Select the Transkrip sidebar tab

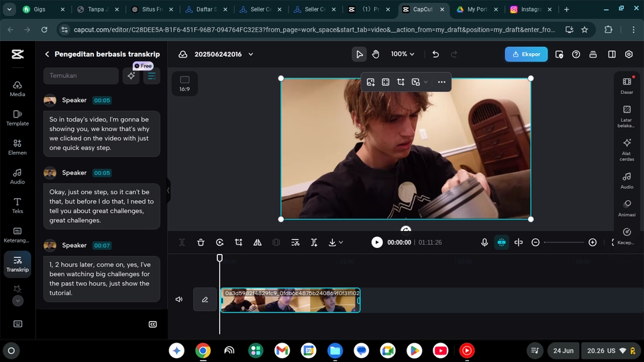tap(17, 264)
